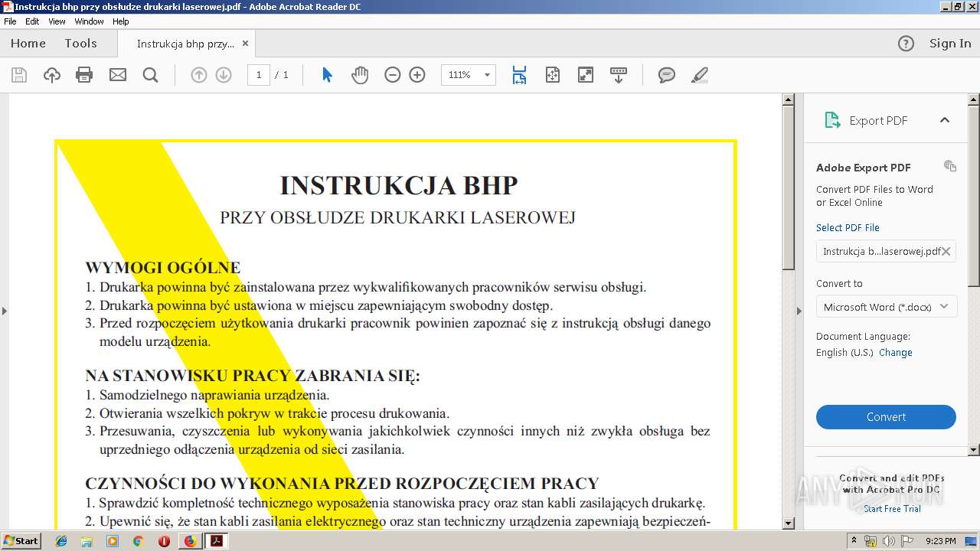The width and height of the screenshot is (980, 551).
Task: Open the Edit menu
Action: click(32, 21)
